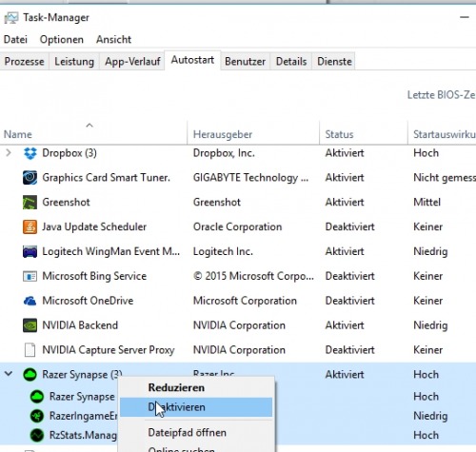Click © 2015 Microsoft Corpo... publisher cell

click(x=253, y=276)
